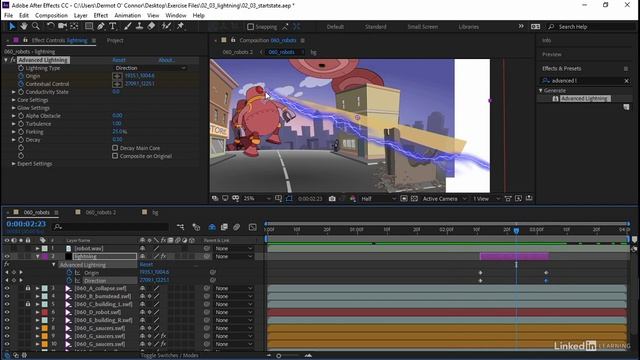Select the Pan Behind anchor point tool
Screen dimensions: 640x360
pos(74,27)
